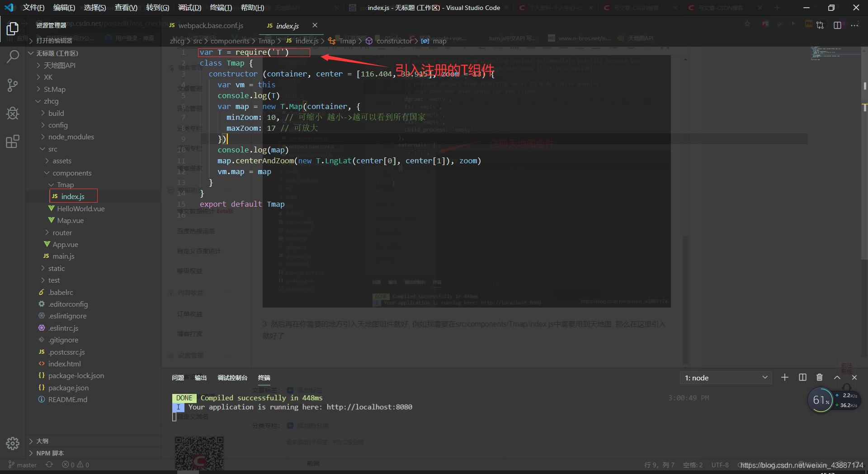Viewport: 868px width, 474px height.
Task: Expand the St.Map folder
Action: coord(54,89)
